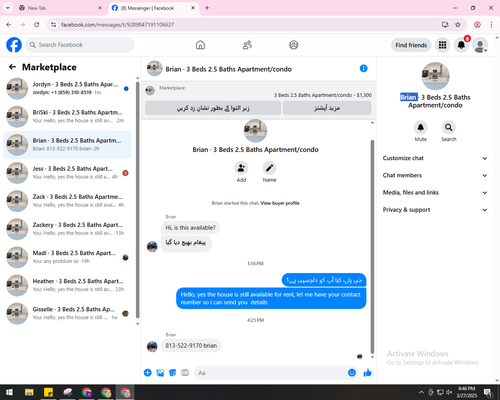Open the emoji picker in message box

coord(352,373)
